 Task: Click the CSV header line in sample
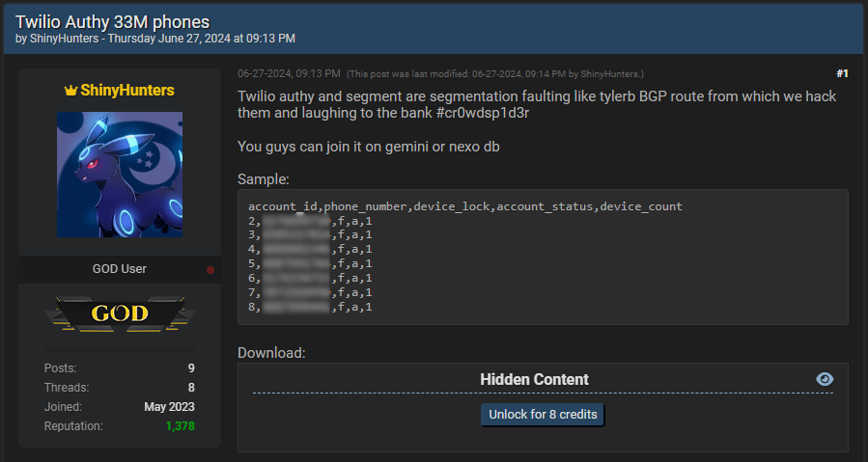[465, 206]
